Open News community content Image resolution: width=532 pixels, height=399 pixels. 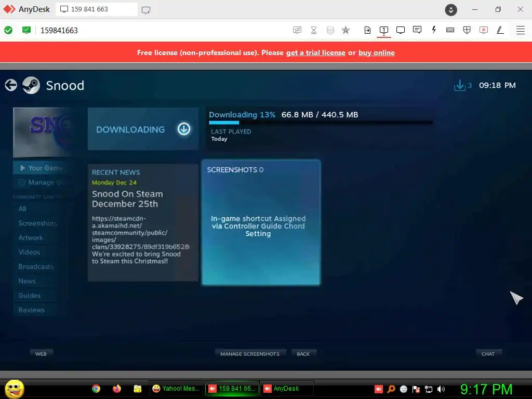point(27,281)
